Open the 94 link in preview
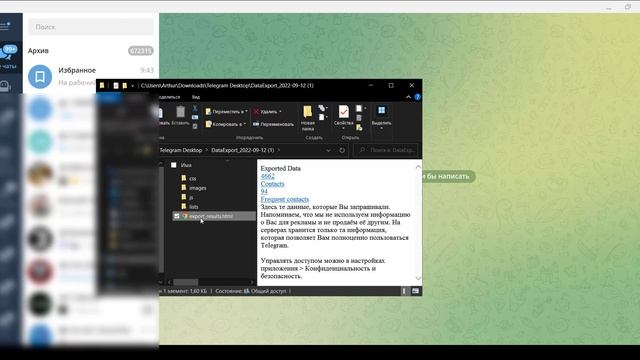This screenshot has width=640, height=360. click(x=264, y=191)
